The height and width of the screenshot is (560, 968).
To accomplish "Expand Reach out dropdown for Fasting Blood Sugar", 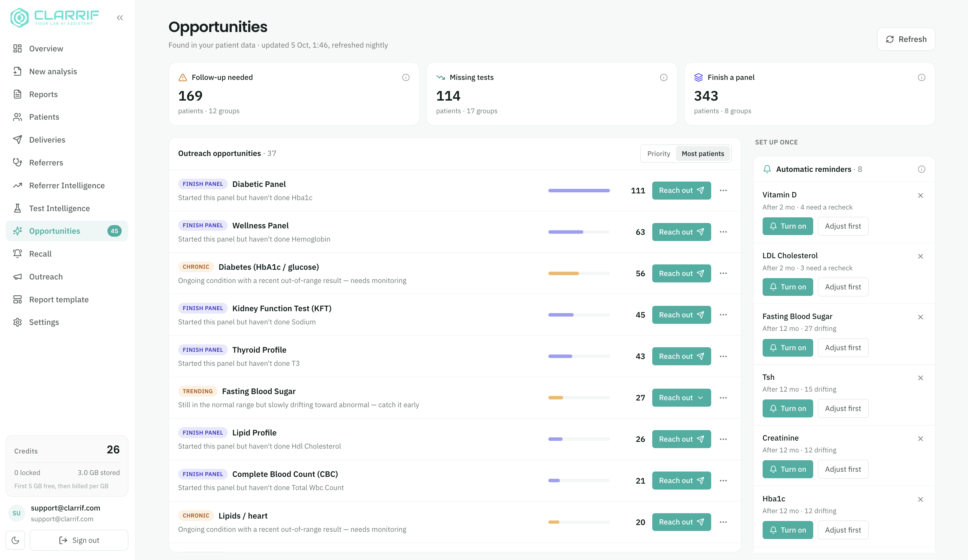I will pos(681,398).
